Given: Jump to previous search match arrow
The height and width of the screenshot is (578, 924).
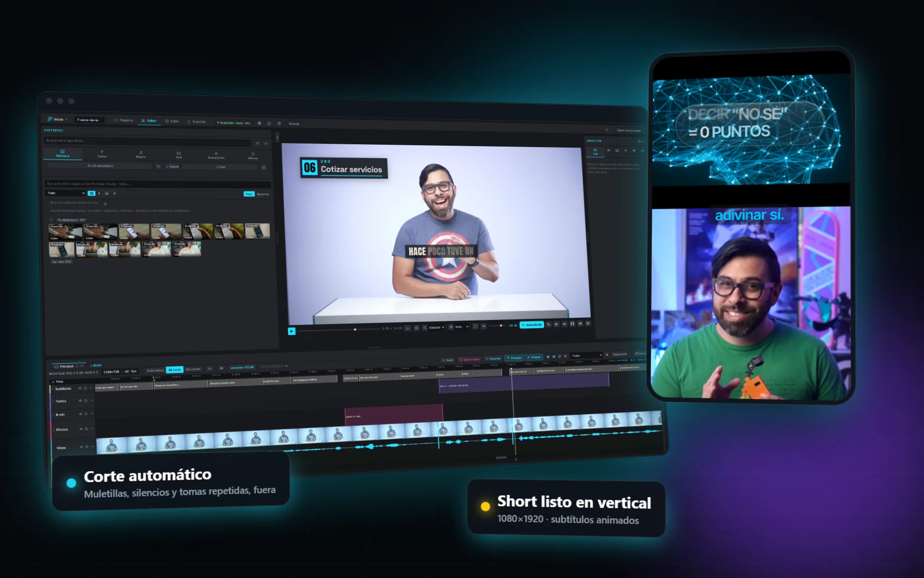Looking at the screenshot, I should point(257,143).
